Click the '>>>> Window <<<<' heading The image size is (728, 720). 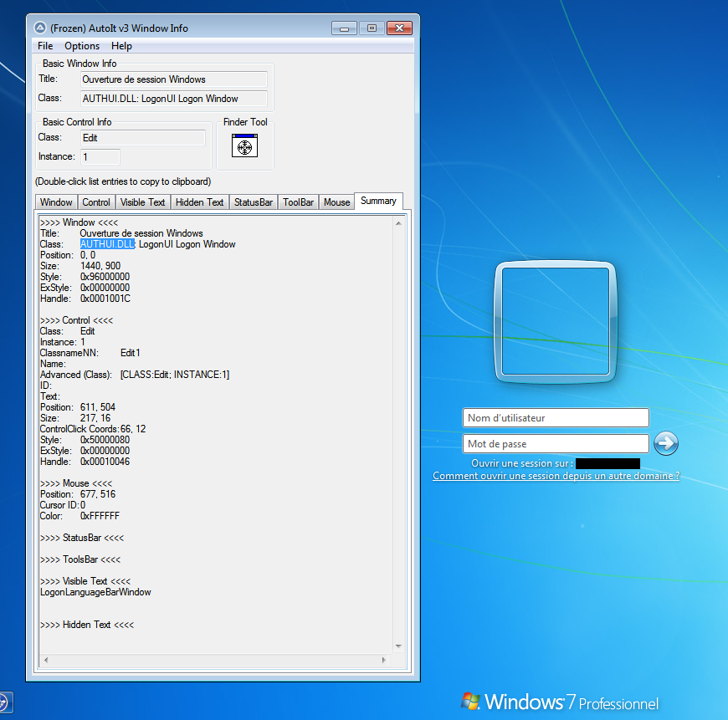(79, 222)
